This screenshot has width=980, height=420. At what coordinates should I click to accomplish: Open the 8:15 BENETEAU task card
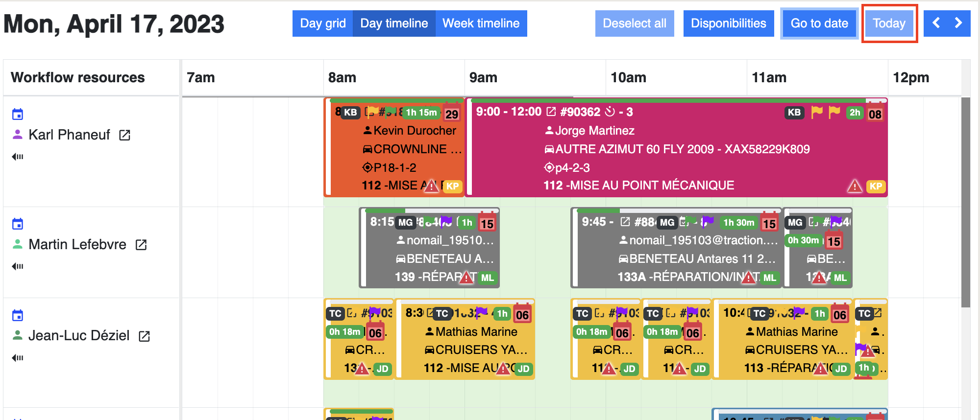[429, 248]
